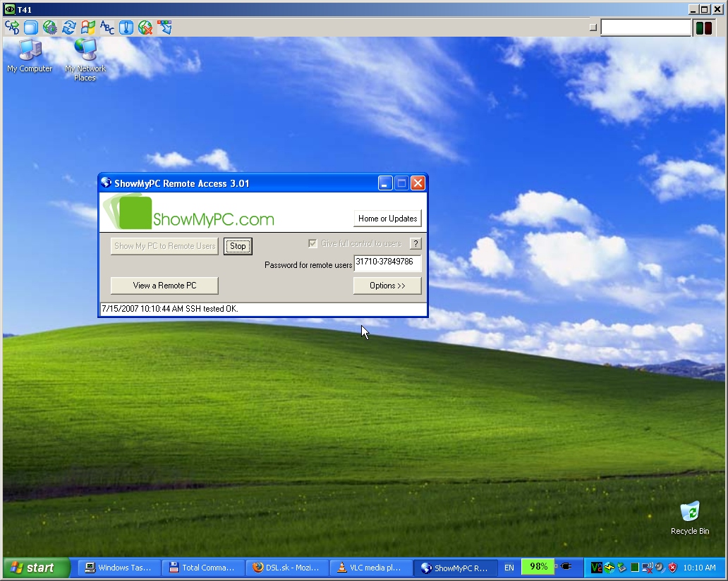Click the ABC custom keys icon
Viewport: 728px width, 581px height.
[x=107, y=27]
